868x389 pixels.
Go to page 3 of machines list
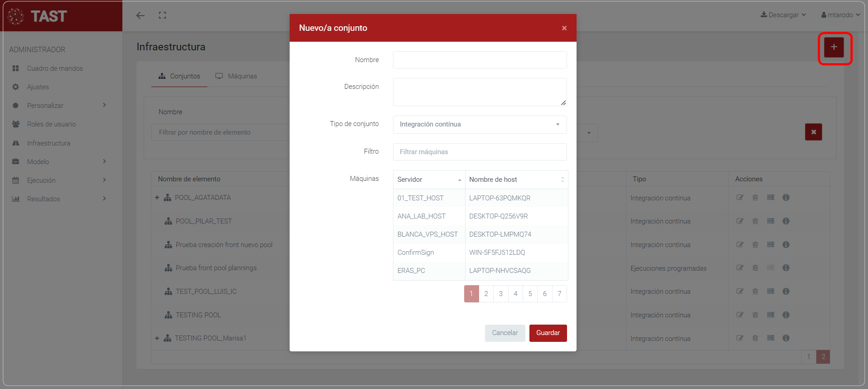(501, 294)
